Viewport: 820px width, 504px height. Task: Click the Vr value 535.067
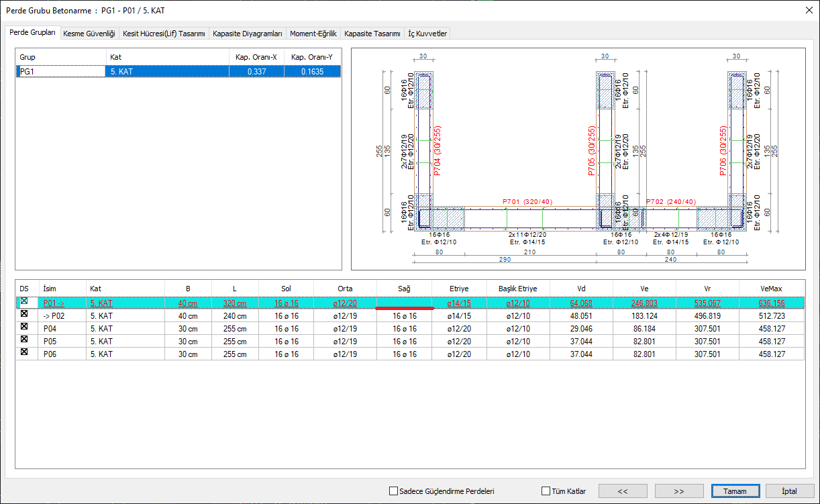707,303
